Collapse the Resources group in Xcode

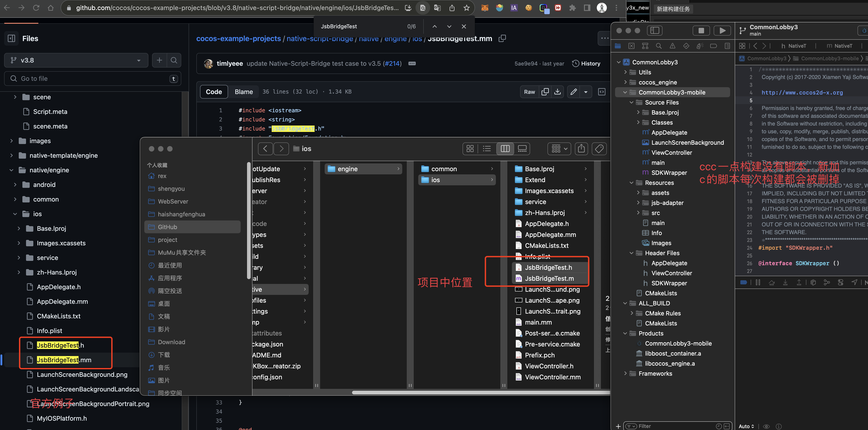click(631, 183)
